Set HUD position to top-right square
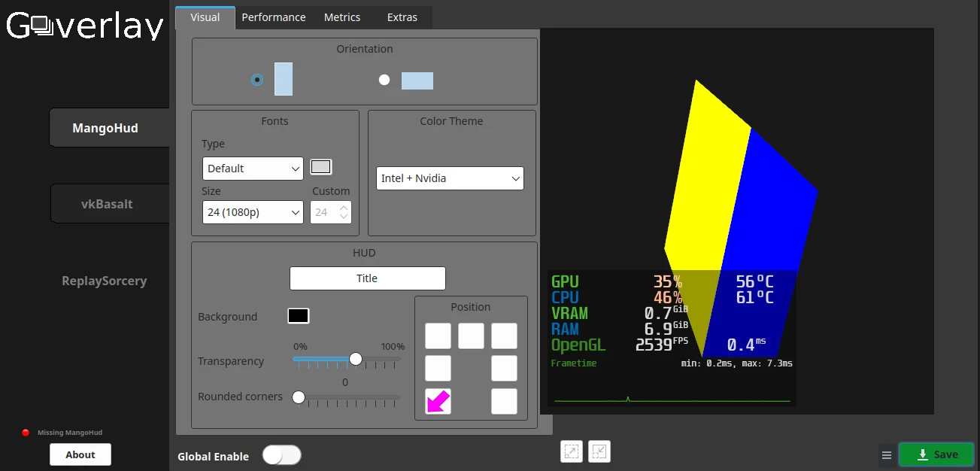The height and width of the screenshot is (471, 980). pyautogui.click(x=504, y=336)
